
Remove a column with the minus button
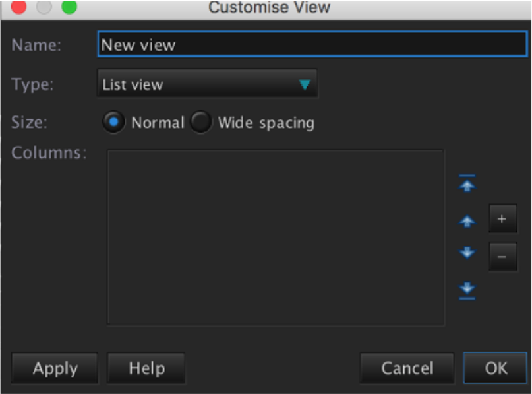(x=502, y=256)
